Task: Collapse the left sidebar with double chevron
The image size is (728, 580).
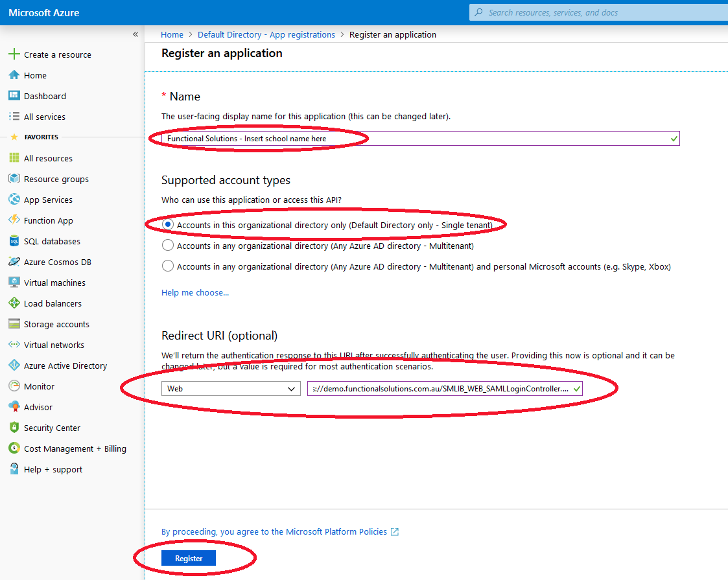Action: coord(135,34)
